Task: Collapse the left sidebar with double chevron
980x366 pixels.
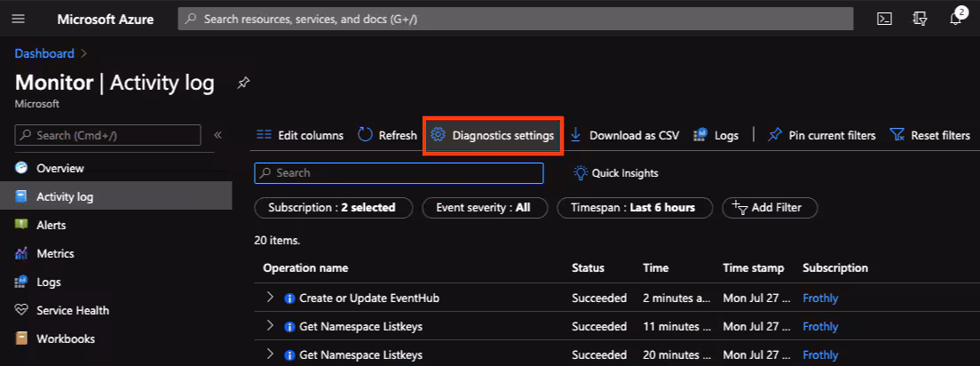Action: click(x=217, y=135)
